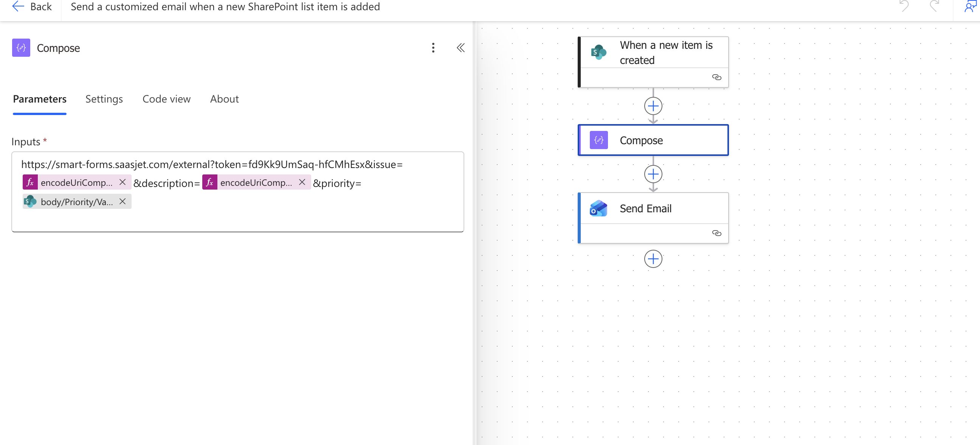
Task: Select the 'When a new item is created' trigger
Action: [653, 62]
